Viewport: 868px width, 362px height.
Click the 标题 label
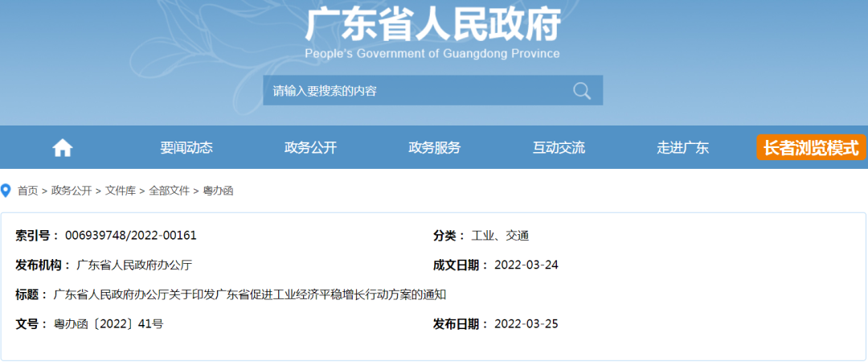31,294
